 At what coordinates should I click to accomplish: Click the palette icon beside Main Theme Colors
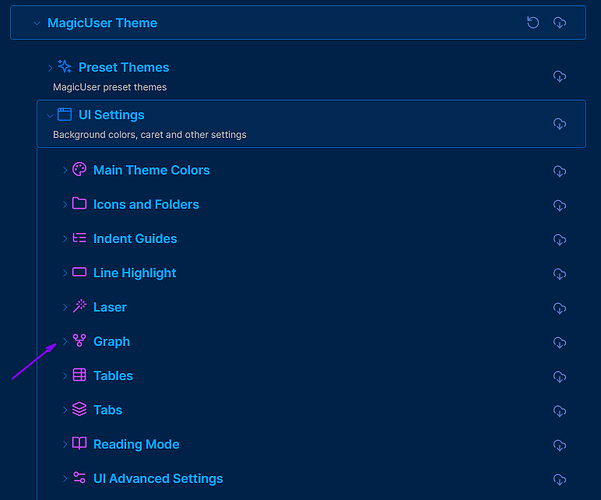(79, 169)
